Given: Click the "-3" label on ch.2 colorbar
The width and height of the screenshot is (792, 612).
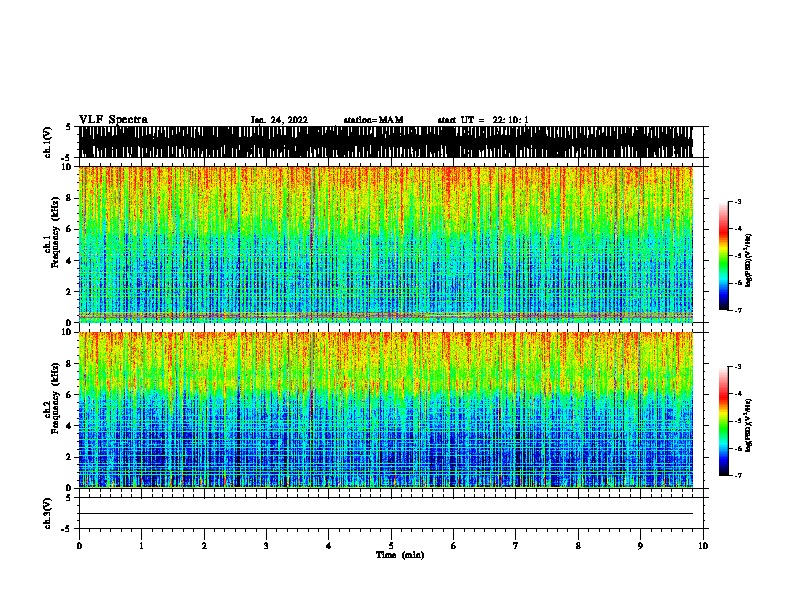Looking at the screenshot, I should click(x=738, y=367).
